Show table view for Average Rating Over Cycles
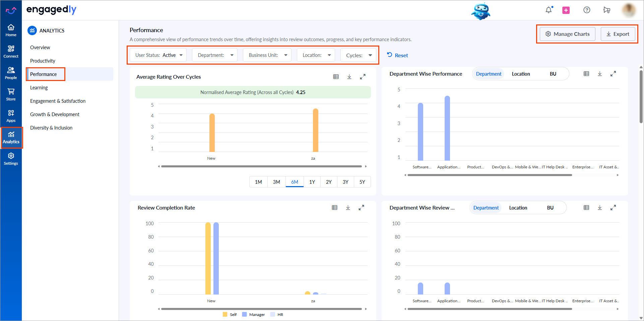Image resolution: width=644 pixels, height=321 pixels. 336,77
